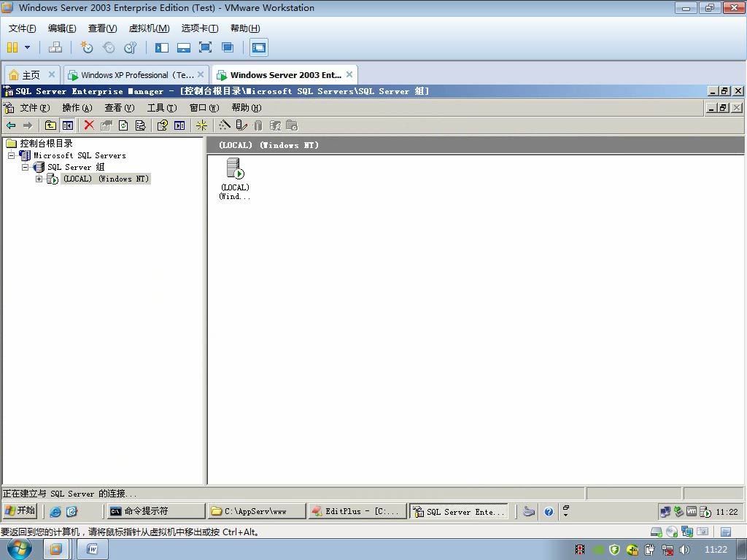Take a VM snapshot with clock-star icon
747x560 pixels.
tap(87, 47)
